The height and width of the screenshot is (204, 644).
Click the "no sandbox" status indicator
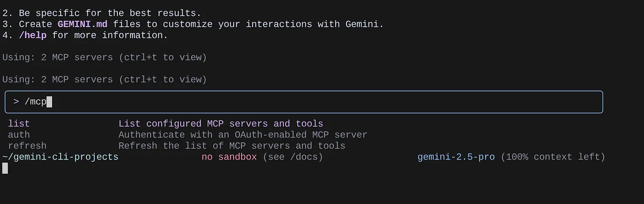(x=229, y=157)
